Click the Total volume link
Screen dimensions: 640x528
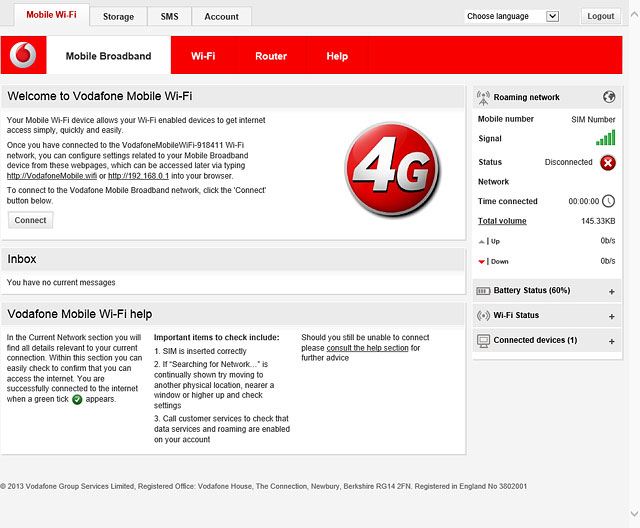(502, 221)
